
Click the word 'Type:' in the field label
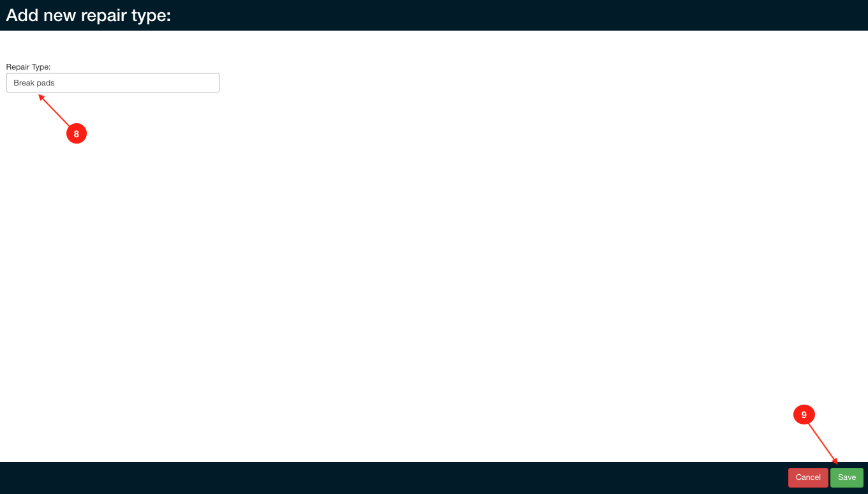40,66
